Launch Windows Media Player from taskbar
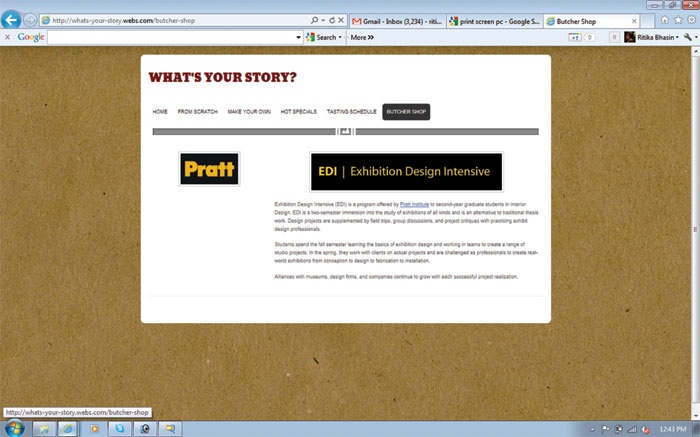 [95, 429]
